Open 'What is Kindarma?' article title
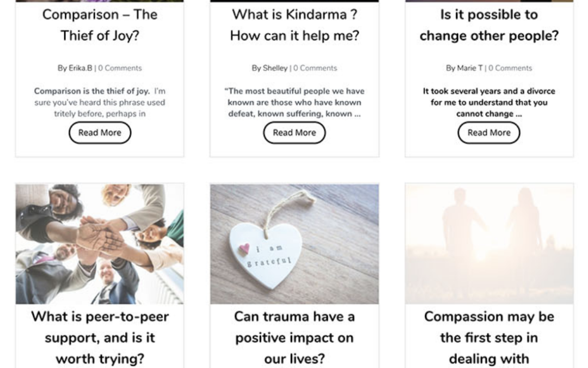The image size is (588, 368). (x=294, y=25)
